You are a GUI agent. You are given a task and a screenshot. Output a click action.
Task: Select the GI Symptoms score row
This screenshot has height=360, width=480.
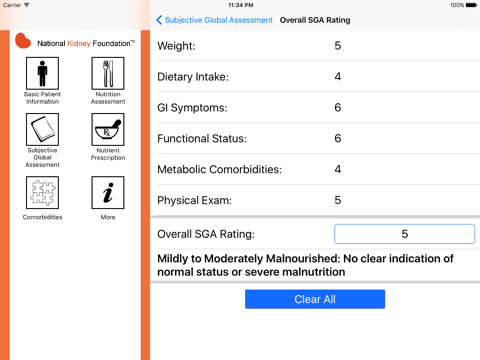pos(315,108)
